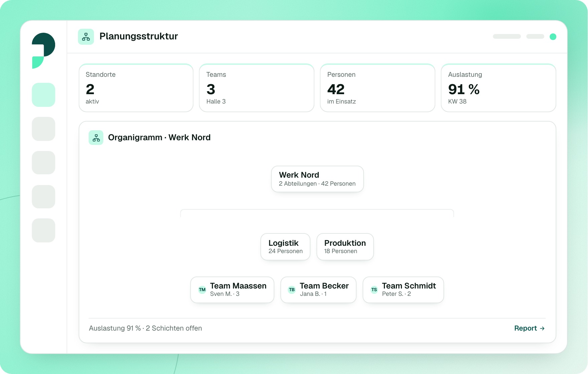Click the "aktiv" label under Standorte
Screen dimensions: 588x374
(x=92, y=102)
